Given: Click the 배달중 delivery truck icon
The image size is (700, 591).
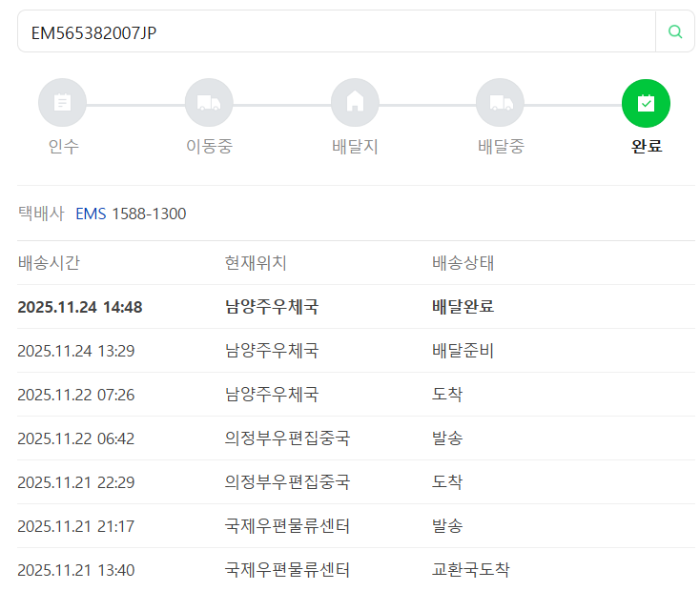Looking at the screenshot, I should (x=501, y=103).
